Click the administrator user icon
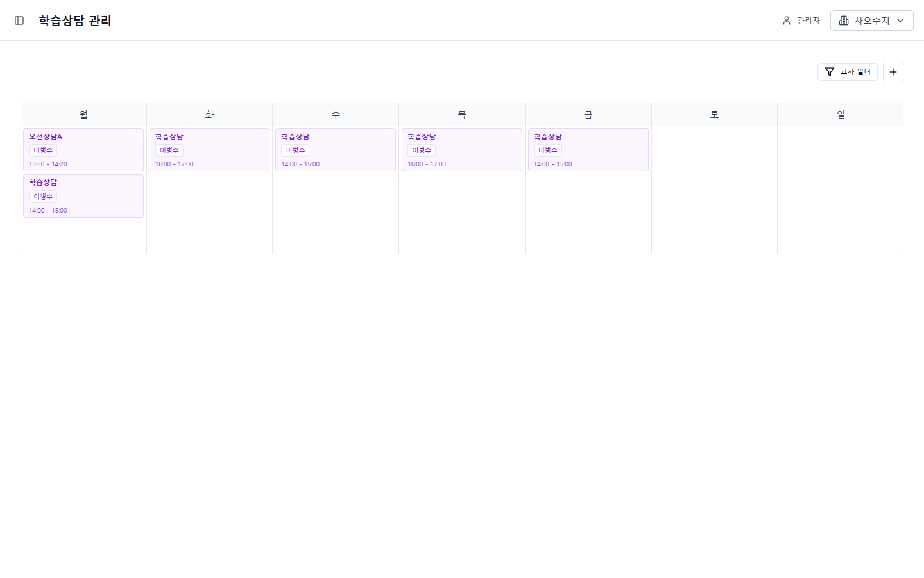 pos(787,21)
